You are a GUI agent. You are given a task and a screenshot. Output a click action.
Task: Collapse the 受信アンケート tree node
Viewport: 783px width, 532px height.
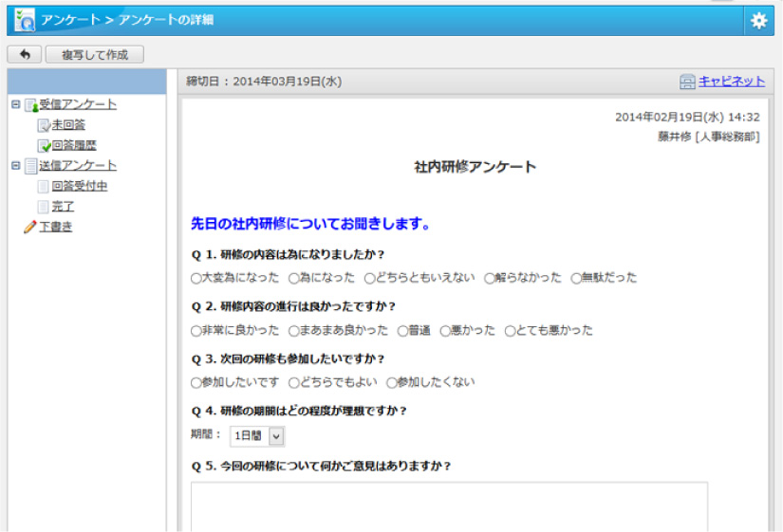point(15,104)
